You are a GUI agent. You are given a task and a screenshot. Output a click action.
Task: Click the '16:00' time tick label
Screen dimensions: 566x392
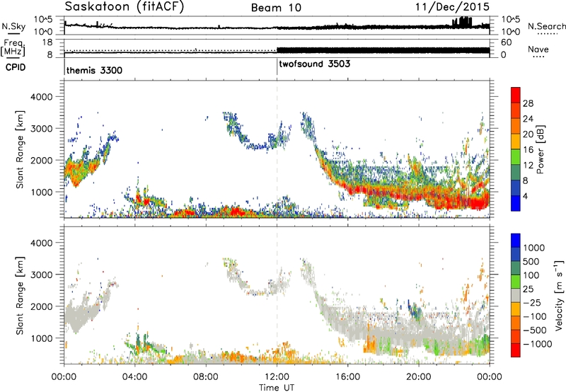347,377
